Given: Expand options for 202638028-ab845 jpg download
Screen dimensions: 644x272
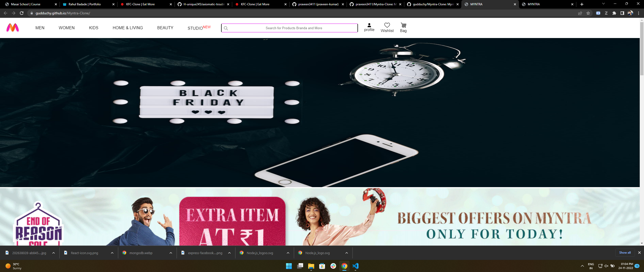Looking at the screenshot, I should coord(54,253).
